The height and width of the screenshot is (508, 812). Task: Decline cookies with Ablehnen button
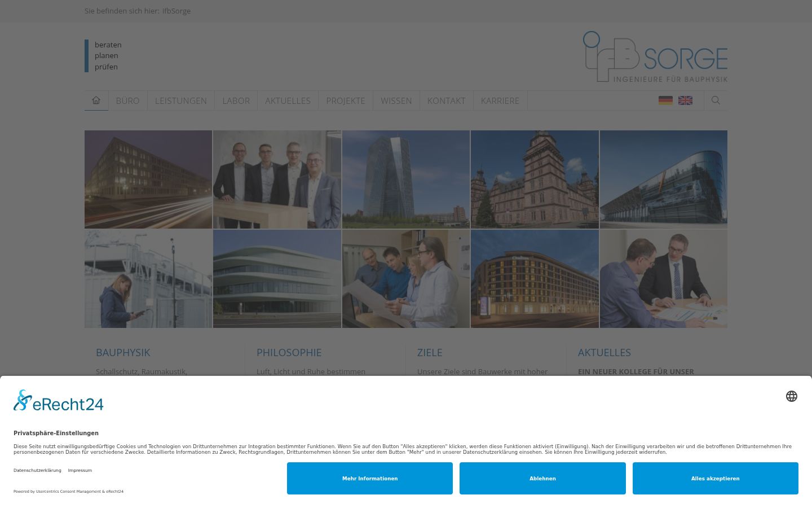(542, 478)
